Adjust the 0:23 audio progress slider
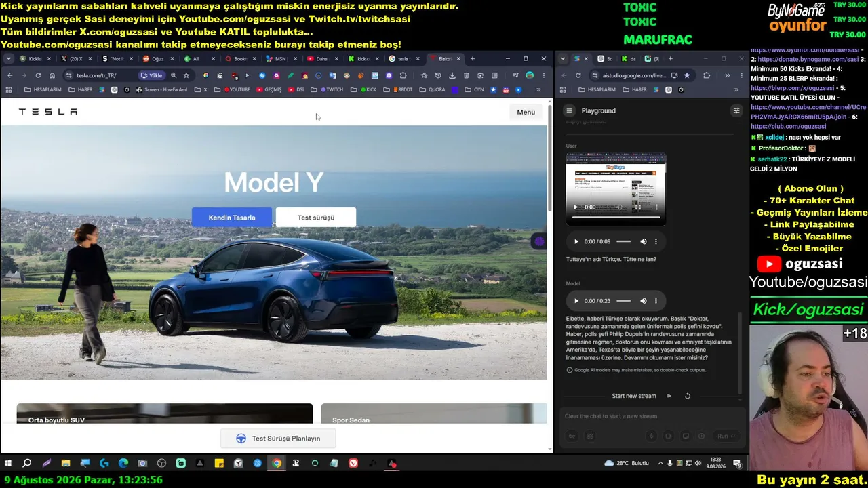Screen dimensions: 868x488 (623, 301)
